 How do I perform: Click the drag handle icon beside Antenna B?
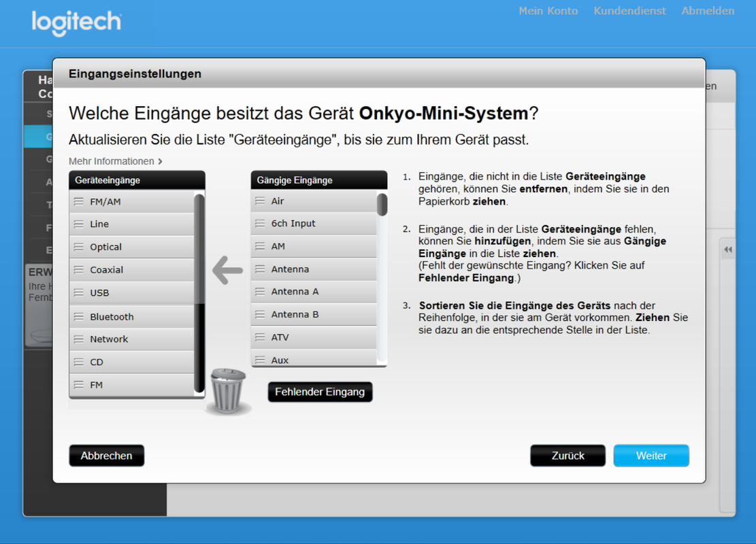pyautogui.click(x=260, y=314)
